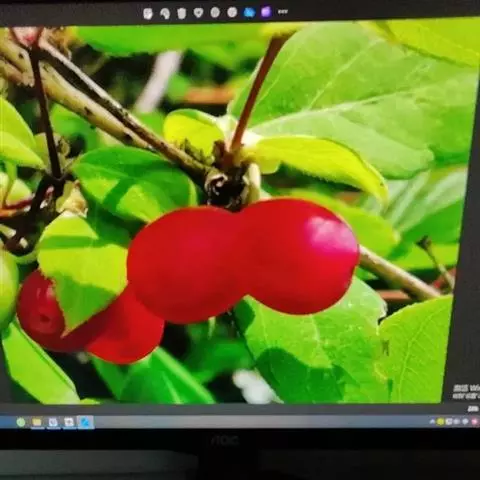Expand the hidden tray icons arrow
Image resolution: width=480 pixels, height=480 pixels.
[x=432, y=422]
